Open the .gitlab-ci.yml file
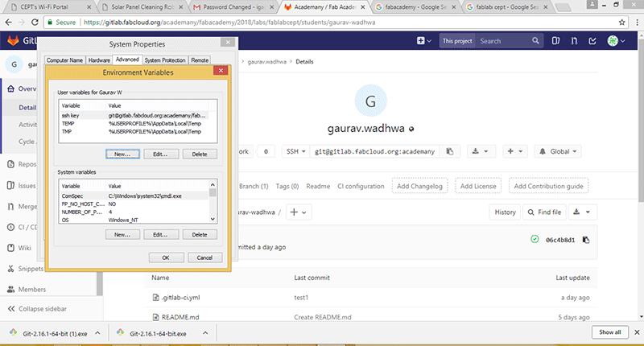Screen dimensions: 644x346 point(180,298)
